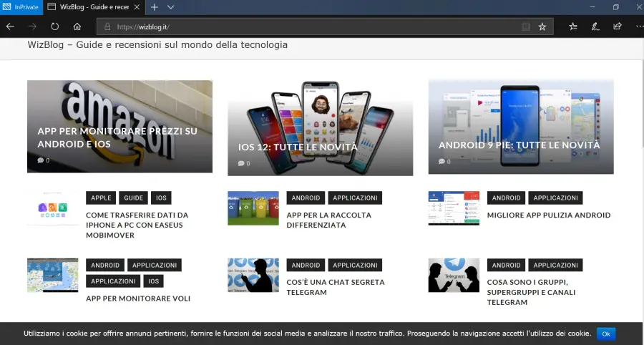
Task: Click ANDROID tag above Migliore app pulizia
Action: (506, 198)
